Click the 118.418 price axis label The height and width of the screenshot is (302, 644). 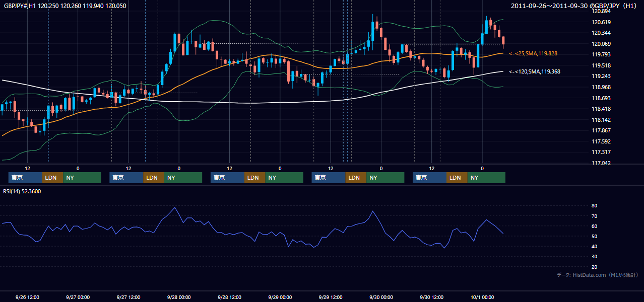click(601, 109)
